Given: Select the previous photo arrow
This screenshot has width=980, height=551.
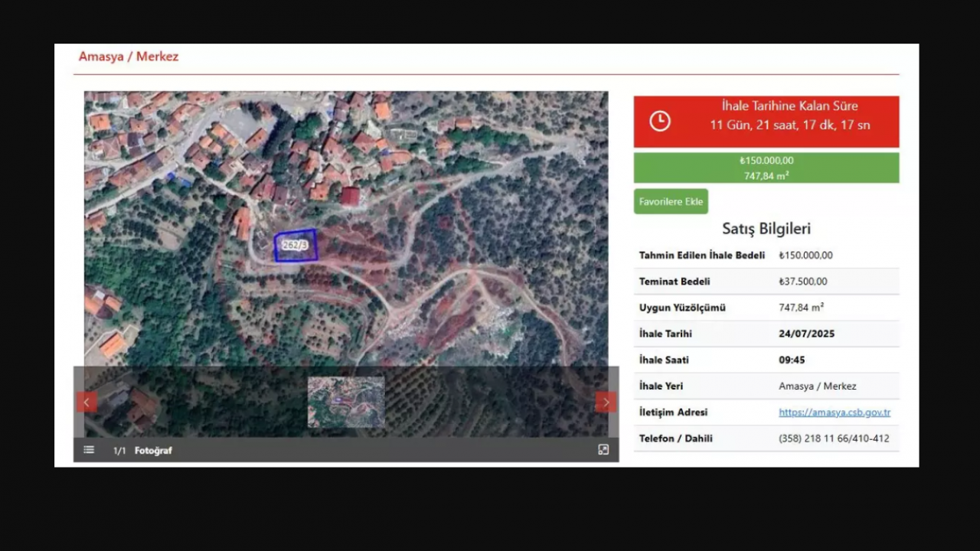Looking at the screenshot, I should pyautogui.click(x=86, y=402).
